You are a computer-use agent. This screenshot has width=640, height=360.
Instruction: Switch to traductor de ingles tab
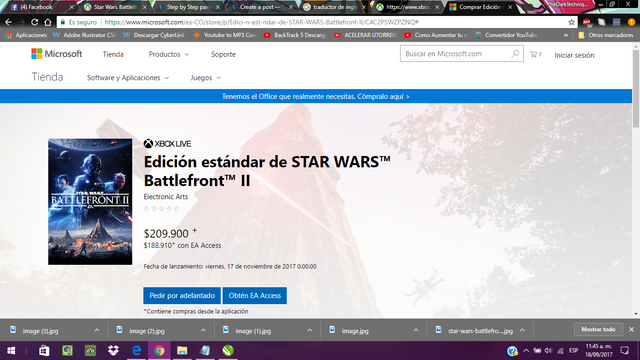(x=334, y=7)
